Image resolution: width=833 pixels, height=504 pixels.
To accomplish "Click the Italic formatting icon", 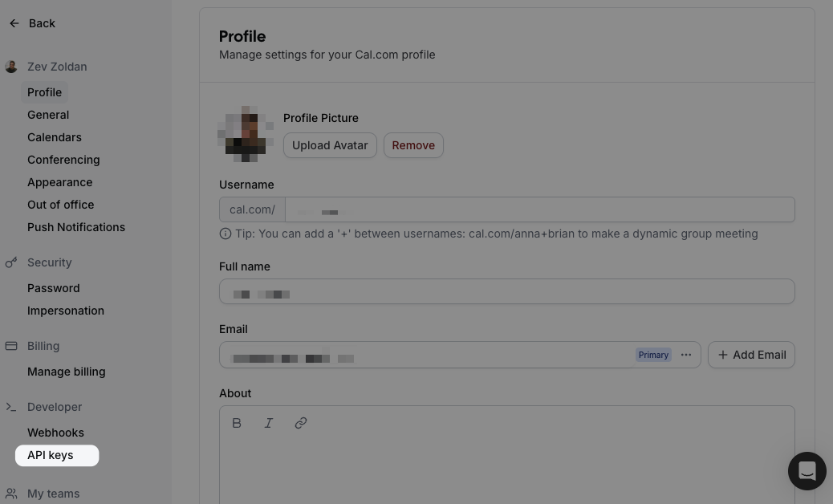I will tap(269, 423).
